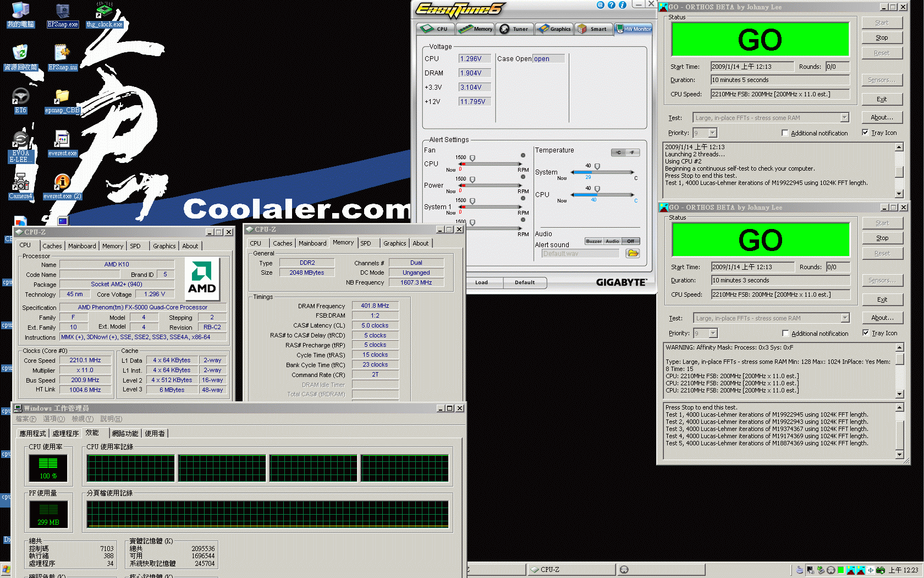The width and height of the screenshot is (924, 578).
Task: Select the Buzzer alert sound option
Action: point(593,241)
